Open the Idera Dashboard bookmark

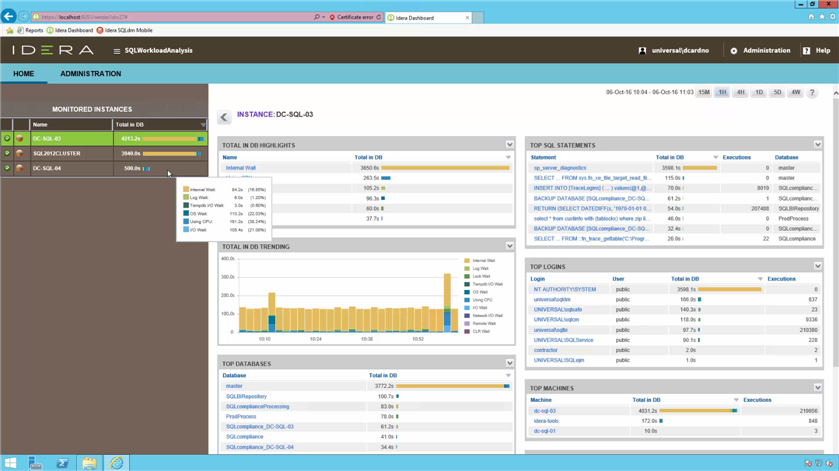[70, 31]
